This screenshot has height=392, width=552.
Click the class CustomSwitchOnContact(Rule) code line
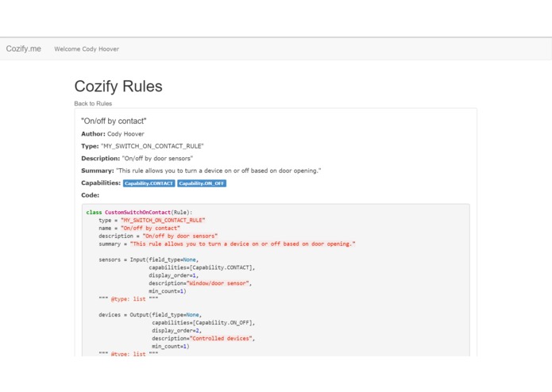tap(140, 213)
